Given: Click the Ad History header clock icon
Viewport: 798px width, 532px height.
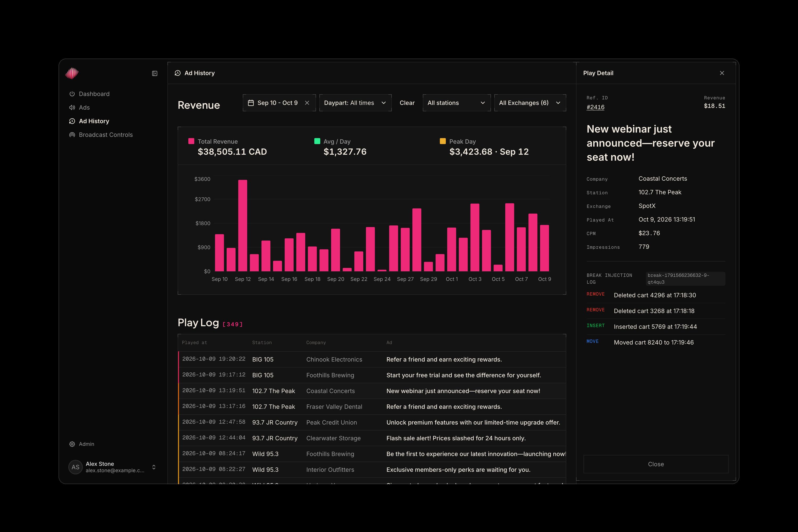Looking at the screenshot, I should pyautogui.click(x=177, y=73).
